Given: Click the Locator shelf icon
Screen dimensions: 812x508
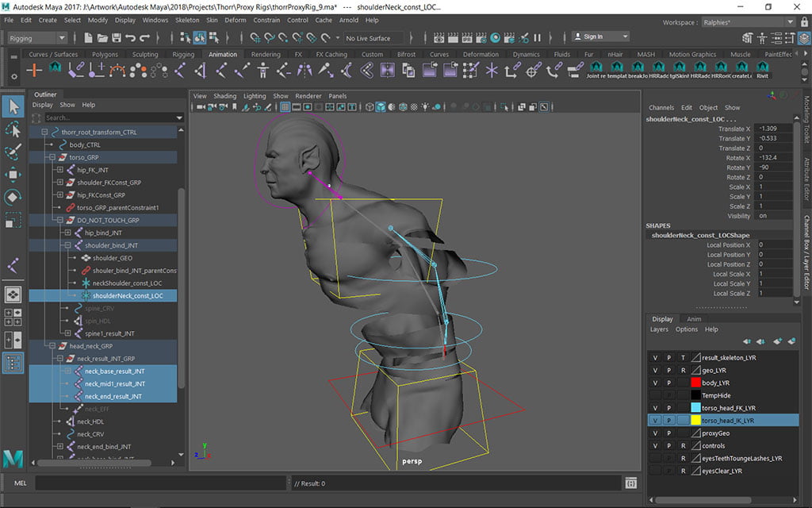Looking at the screenshot, I should [35, 71].
